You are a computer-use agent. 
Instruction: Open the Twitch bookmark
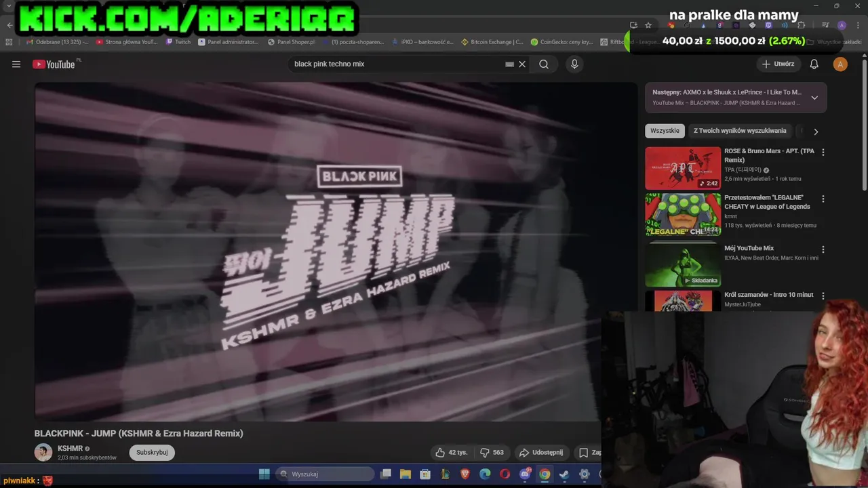click(x=179, y=42)
